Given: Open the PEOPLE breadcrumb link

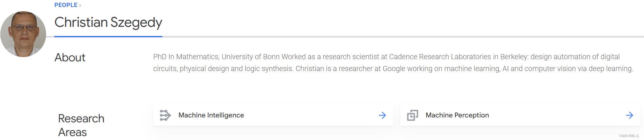Looking at the screenshot, I should click(x=66, y=5).
